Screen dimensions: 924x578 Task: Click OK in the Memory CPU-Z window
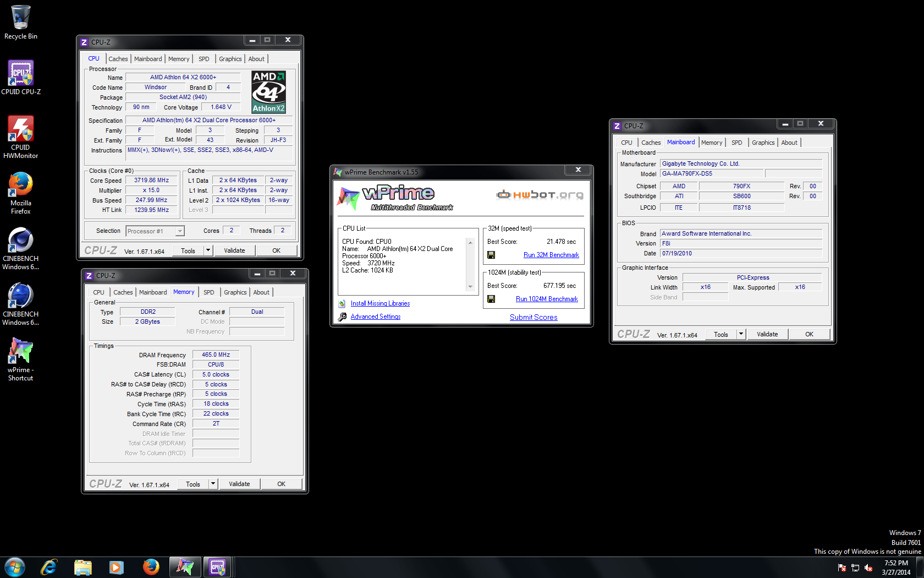coord(281,484)
